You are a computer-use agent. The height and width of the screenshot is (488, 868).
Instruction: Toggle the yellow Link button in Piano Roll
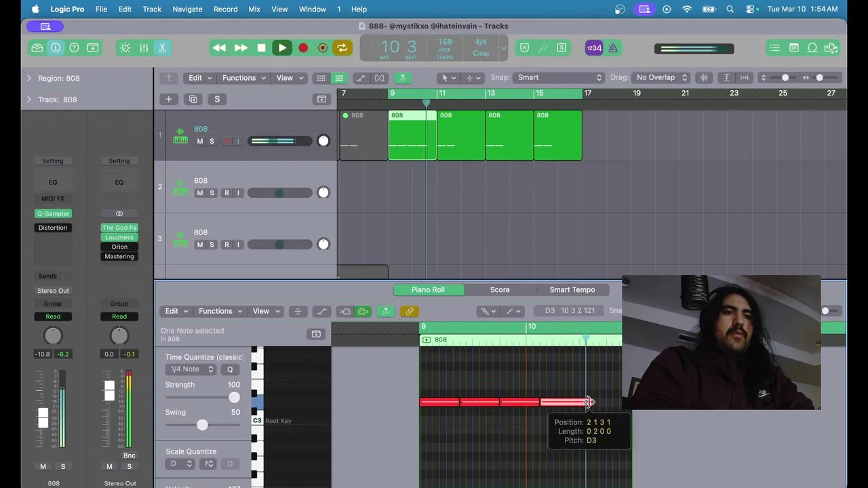tap(409, 312)
